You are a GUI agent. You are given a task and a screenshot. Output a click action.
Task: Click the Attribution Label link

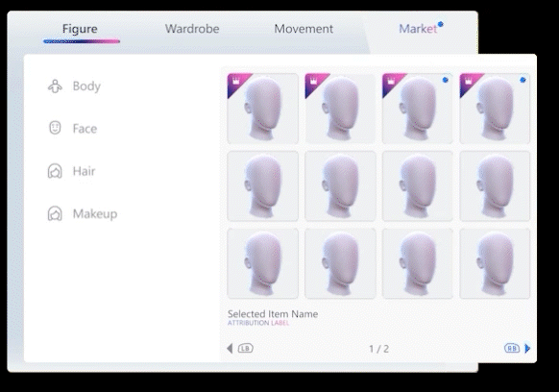[258, 323]
